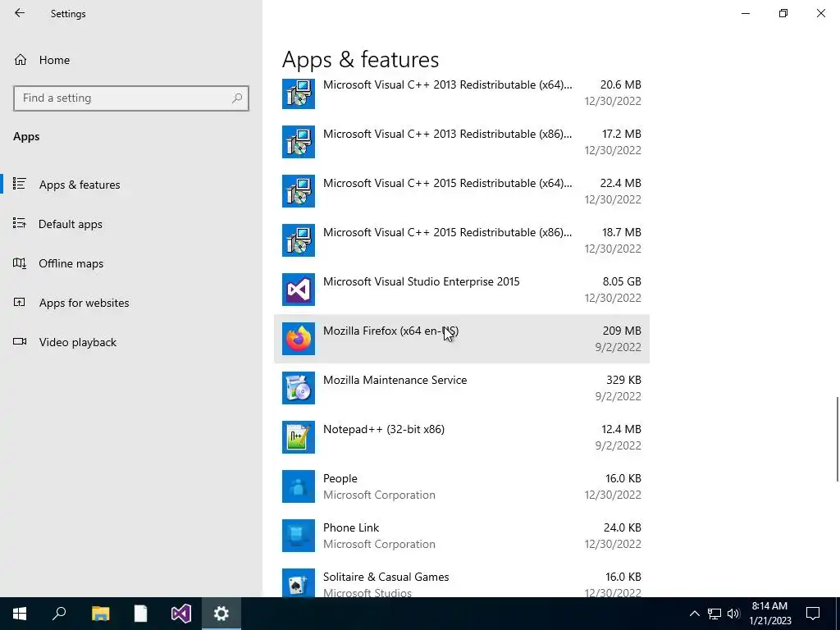840x630 pixels.
Task: Open the blank document app in taskbar
Action: point(140,614)
